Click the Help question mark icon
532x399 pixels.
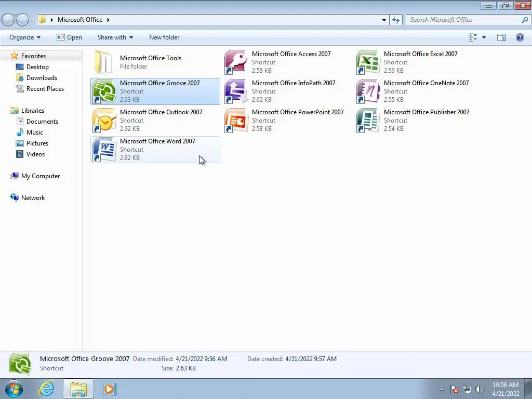520,37
